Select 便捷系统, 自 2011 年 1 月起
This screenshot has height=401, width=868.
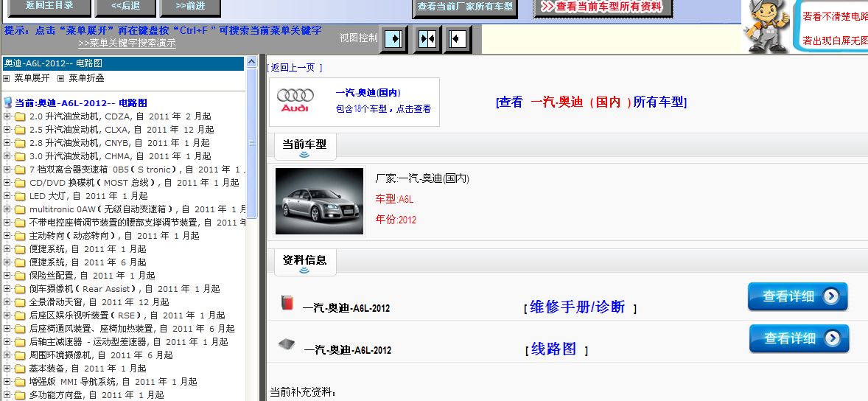click(x=88, y=249)
